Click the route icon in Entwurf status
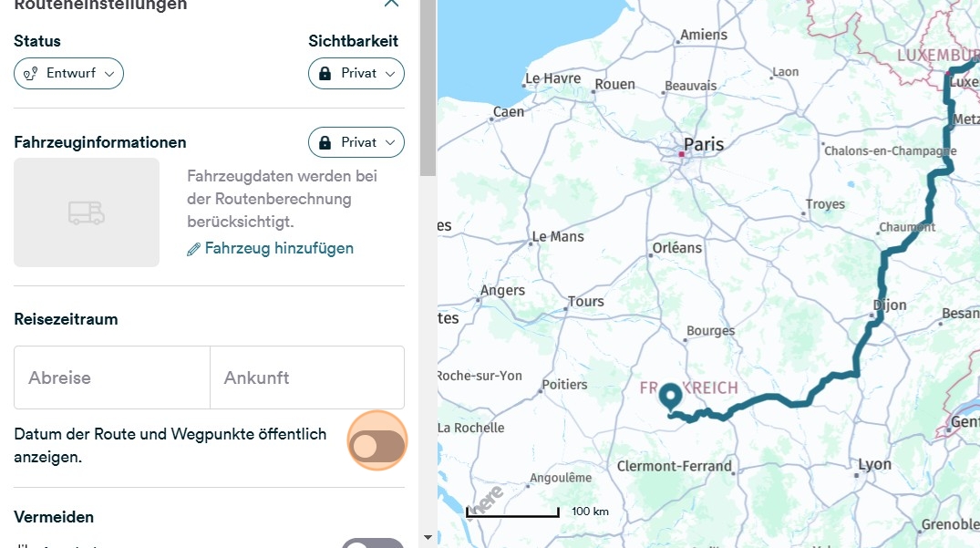980x548 pixels. tap(32, 74)
